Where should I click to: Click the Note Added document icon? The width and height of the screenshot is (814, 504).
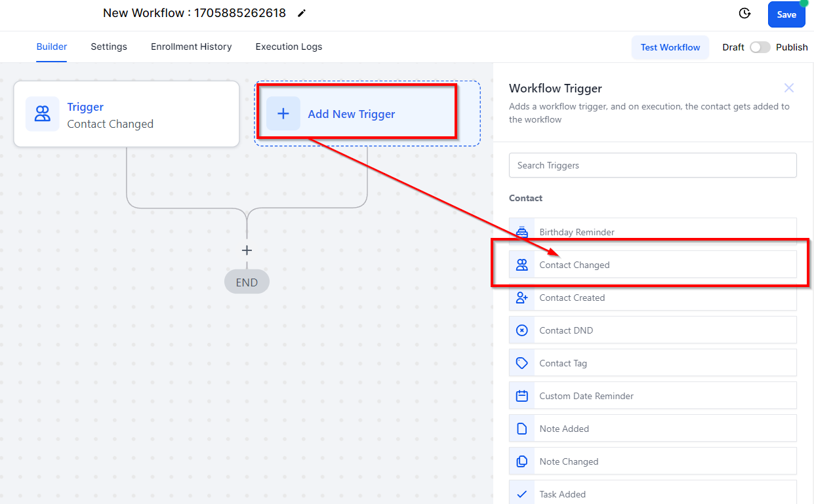(522, 429)
